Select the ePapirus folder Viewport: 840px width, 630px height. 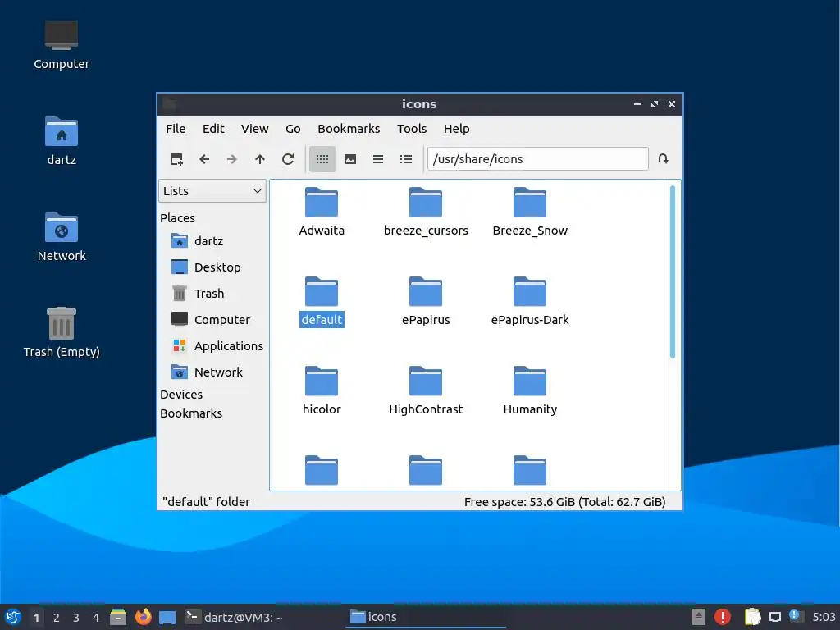[x=426, y=302]
